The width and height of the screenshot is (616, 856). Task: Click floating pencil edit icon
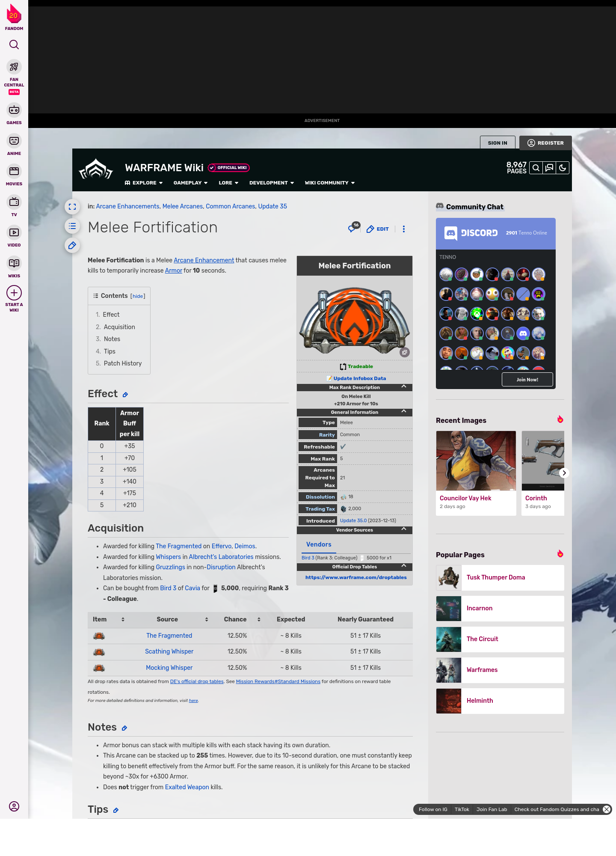[x=72, y=245]
